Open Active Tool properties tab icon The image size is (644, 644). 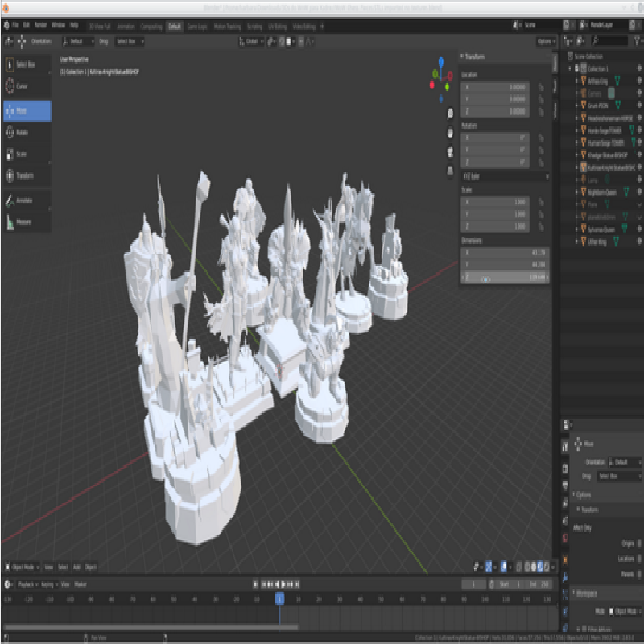(x=565, y=447)
